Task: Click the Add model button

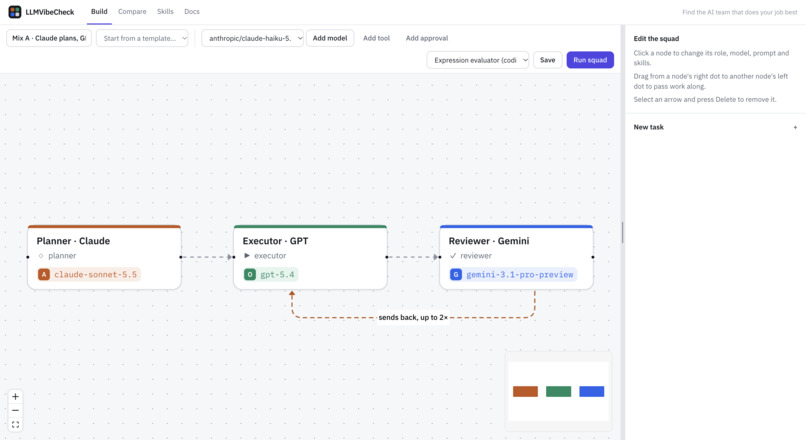Action: (330, 38)
